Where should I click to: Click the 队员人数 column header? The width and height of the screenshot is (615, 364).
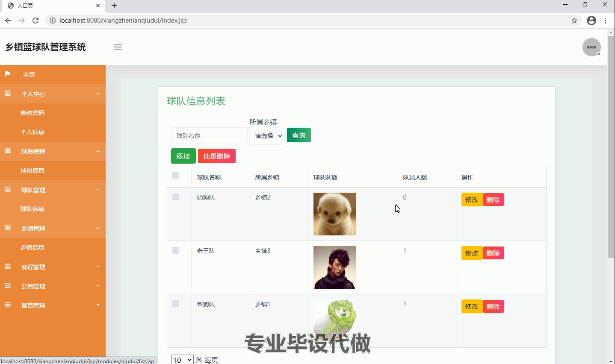pyautogui.click(x=415, y=177)
